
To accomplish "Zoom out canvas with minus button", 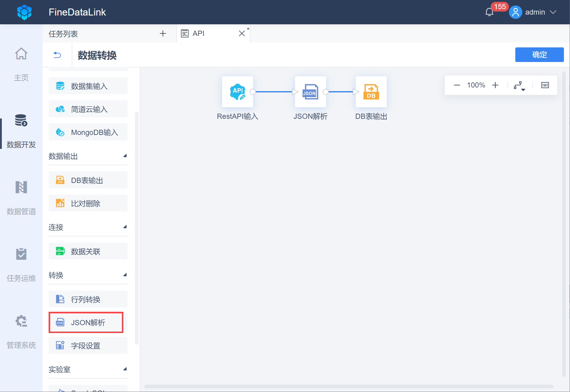I will tap(457, 85).
